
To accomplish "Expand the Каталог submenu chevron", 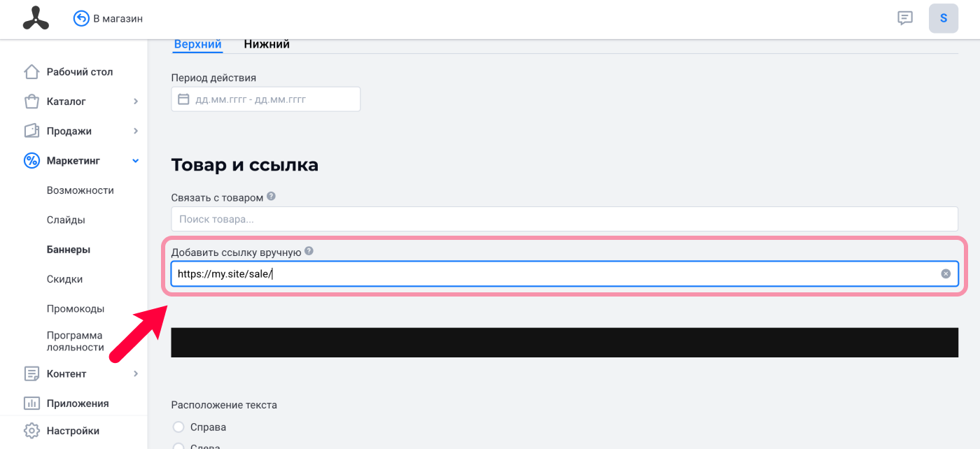I will (136, 101).
